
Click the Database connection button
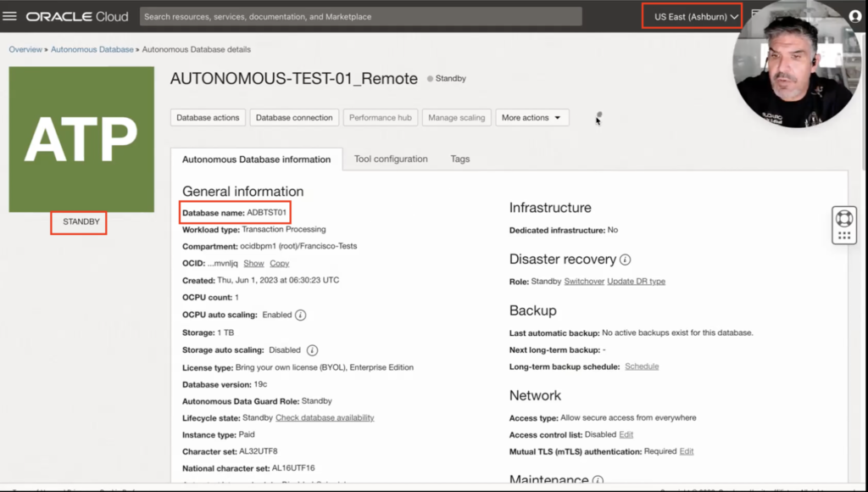pyautogui.click(x=294, y=118)
